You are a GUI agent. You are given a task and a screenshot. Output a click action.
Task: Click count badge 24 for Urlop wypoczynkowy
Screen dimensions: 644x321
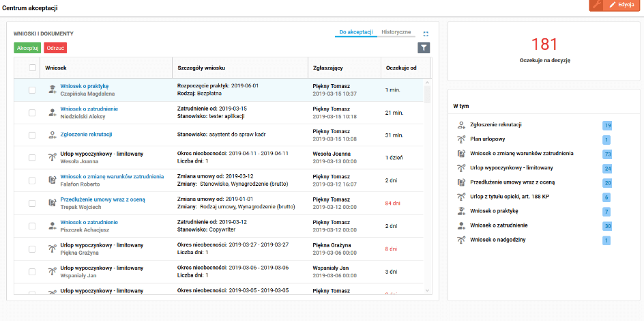coord(606,169)
